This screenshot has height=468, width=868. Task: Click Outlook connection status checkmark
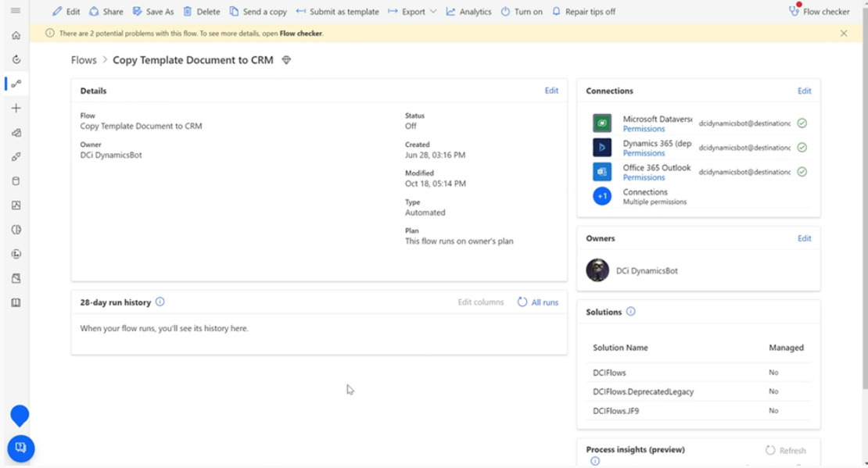(x=802, y=172)
